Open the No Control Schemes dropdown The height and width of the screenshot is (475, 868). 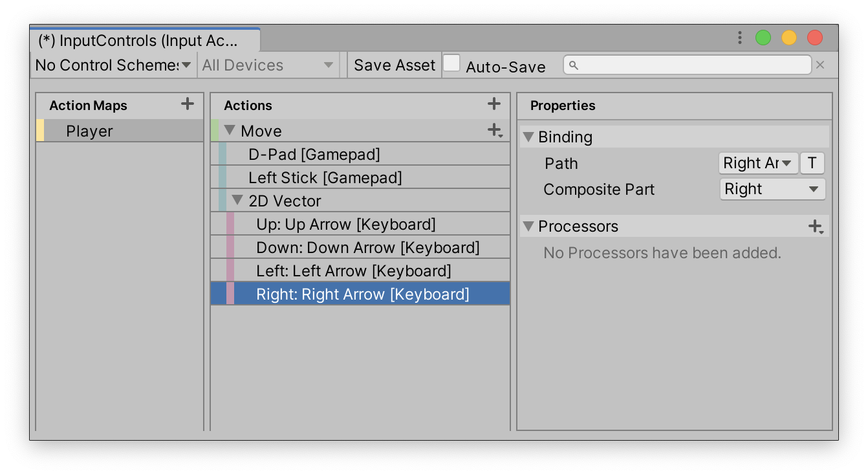coord(113,65)
